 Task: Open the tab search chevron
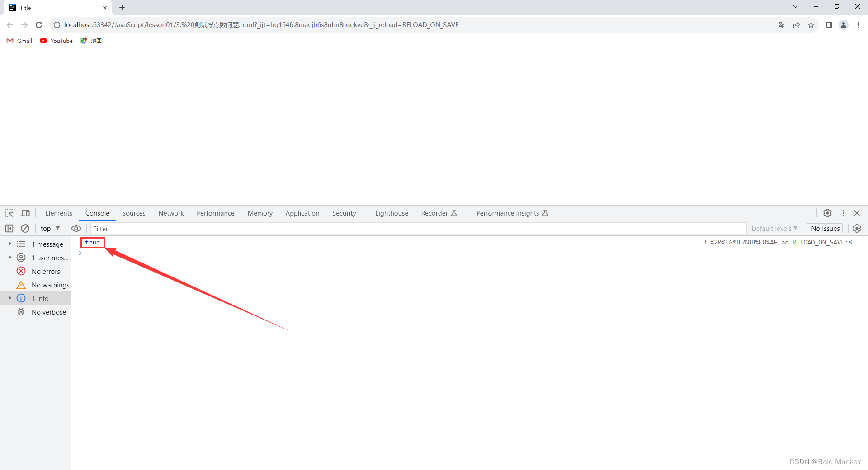[795, 7]
